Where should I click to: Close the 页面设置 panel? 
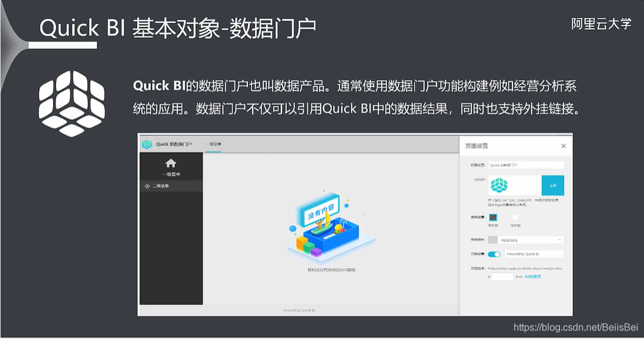(564, 145)
